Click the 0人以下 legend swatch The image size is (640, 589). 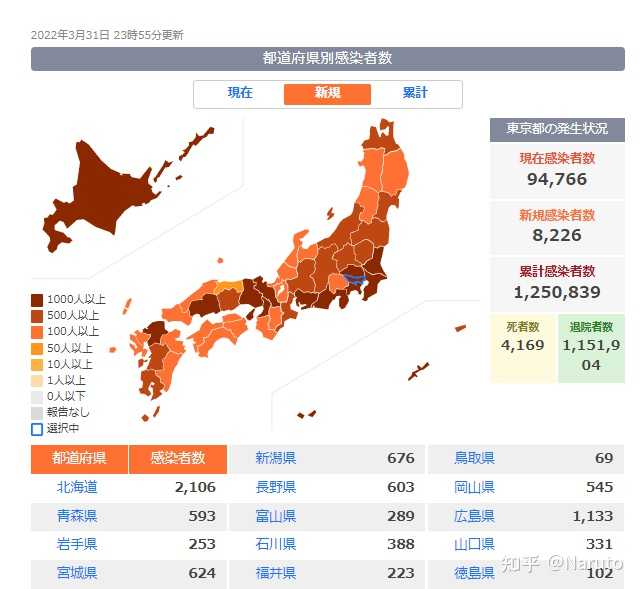[x=37, y=397]
